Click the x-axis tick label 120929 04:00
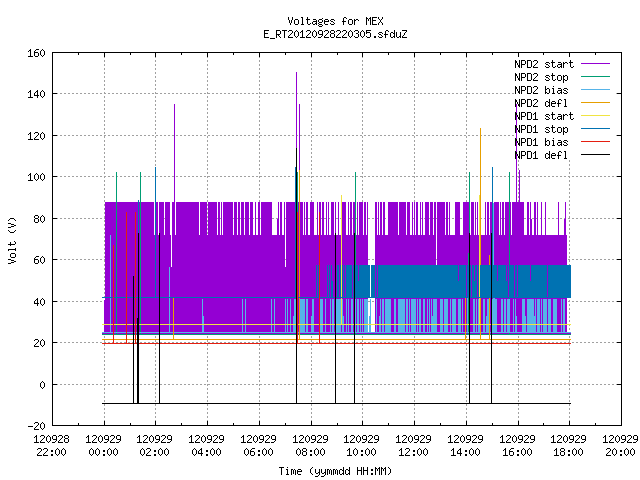Image resolution: width=640 pixels, height=480 pixels. (207, 446)
